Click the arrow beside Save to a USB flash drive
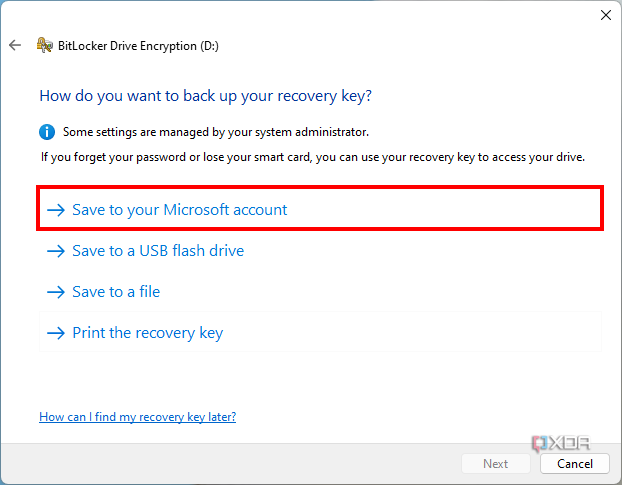 point(56,251)
